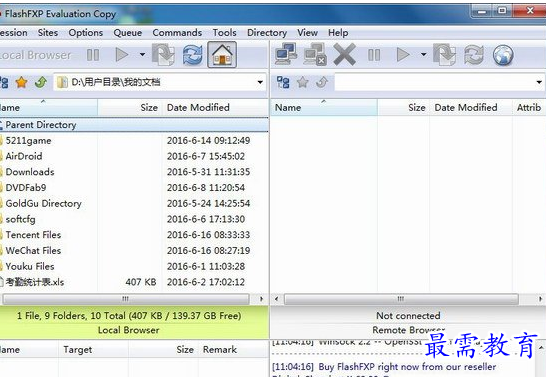Screen dimensions: 546x377
Task: Click the local green up-directory arrow
Action: coord(41,83)
